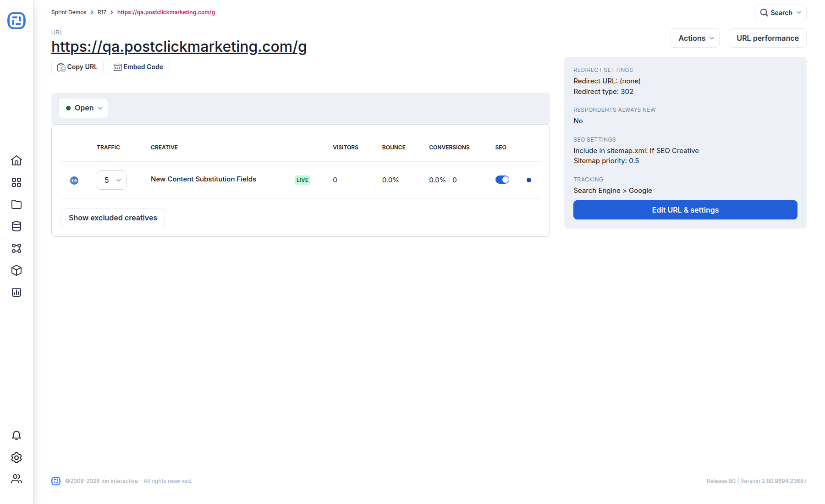Open the Home sidebar icon
The width and height of the screenshot is (825, 504).
pyautogui.click(x=16, y=160)
